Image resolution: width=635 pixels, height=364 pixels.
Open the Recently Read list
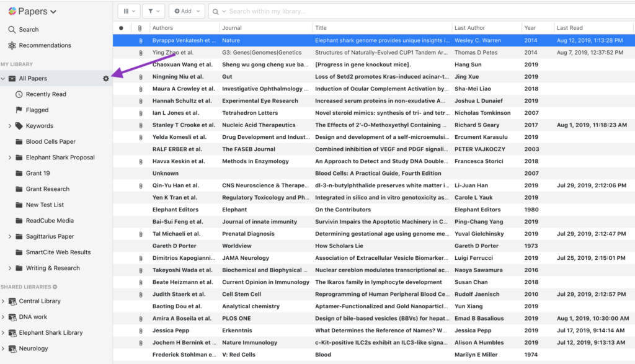tap(45, 94)
